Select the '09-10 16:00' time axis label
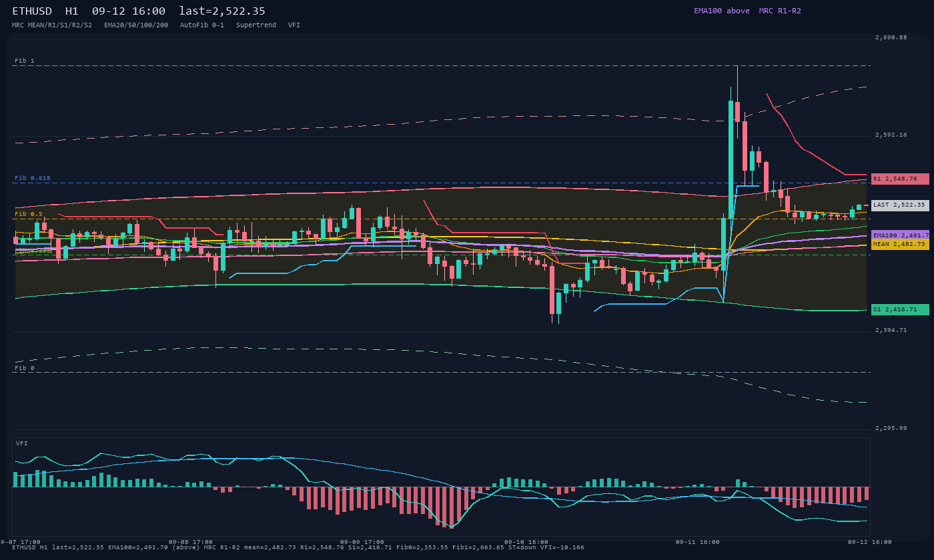Viewport: 934px width, 560px height. [x=526, y=542]
